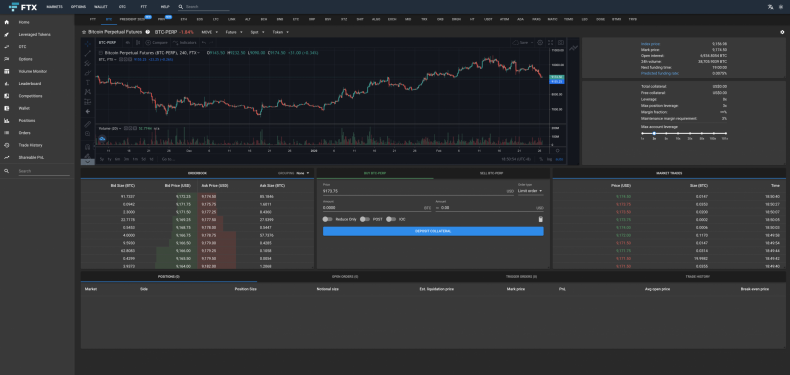Toggle percent scale on chart
Screen dimensions: 790x375
[x=541, y=159]
